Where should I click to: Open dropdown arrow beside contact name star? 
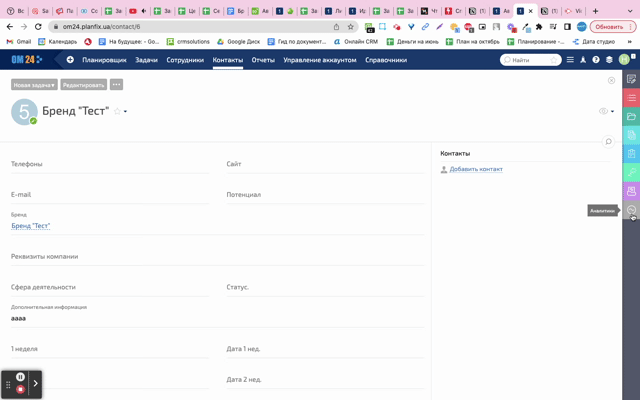pos(125,111)
